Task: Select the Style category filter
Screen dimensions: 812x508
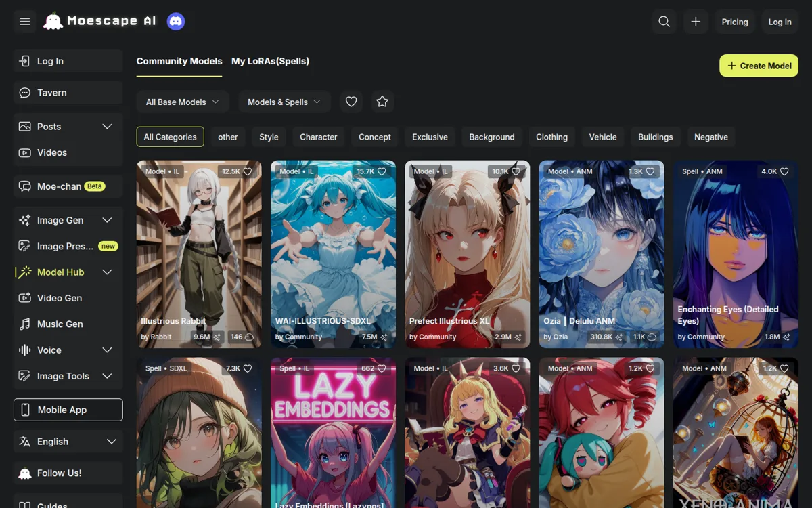Action: [269, 137]
